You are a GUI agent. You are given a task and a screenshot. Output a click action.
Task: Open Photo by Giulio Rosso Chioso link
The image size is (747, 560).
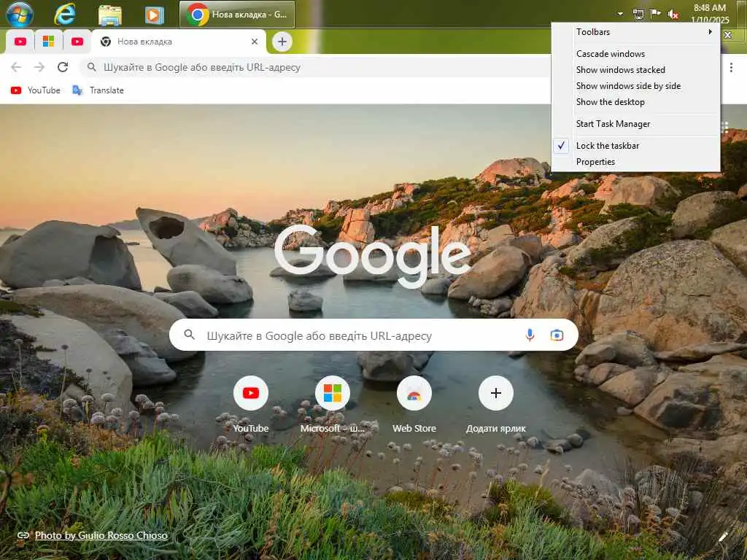point(101,535)
